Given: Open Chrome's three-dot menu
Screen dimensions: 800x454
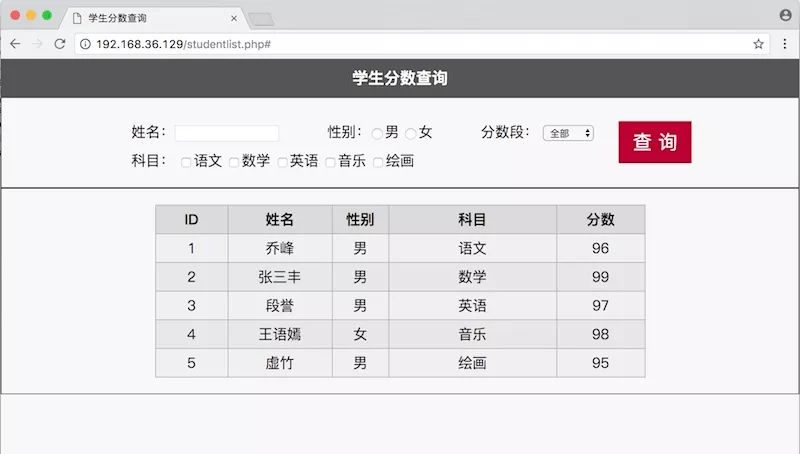Looking at the screenshot, I should click(785, 44).
